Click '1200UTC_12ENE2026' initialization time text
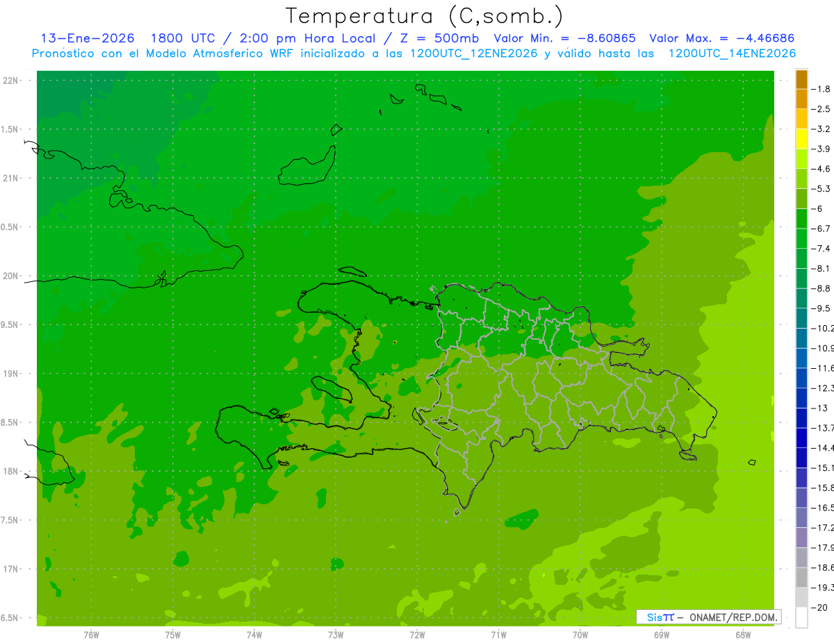 tap(473, 53)
